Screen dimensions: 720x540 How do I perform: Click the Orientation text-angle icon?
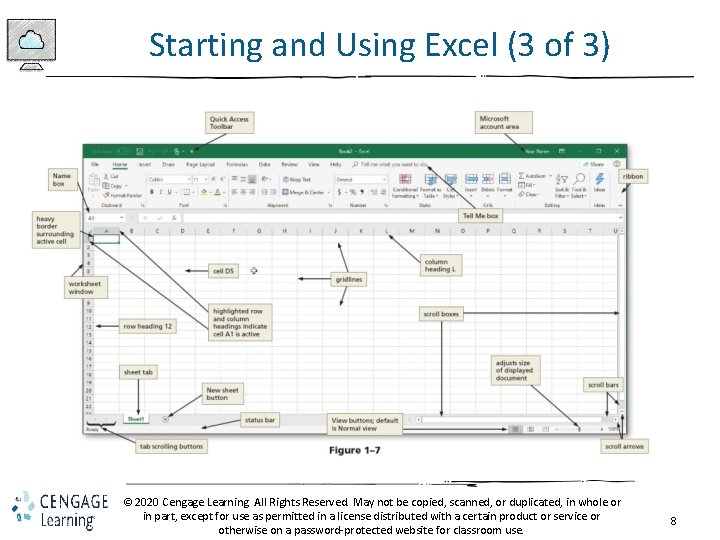(265, 179)
